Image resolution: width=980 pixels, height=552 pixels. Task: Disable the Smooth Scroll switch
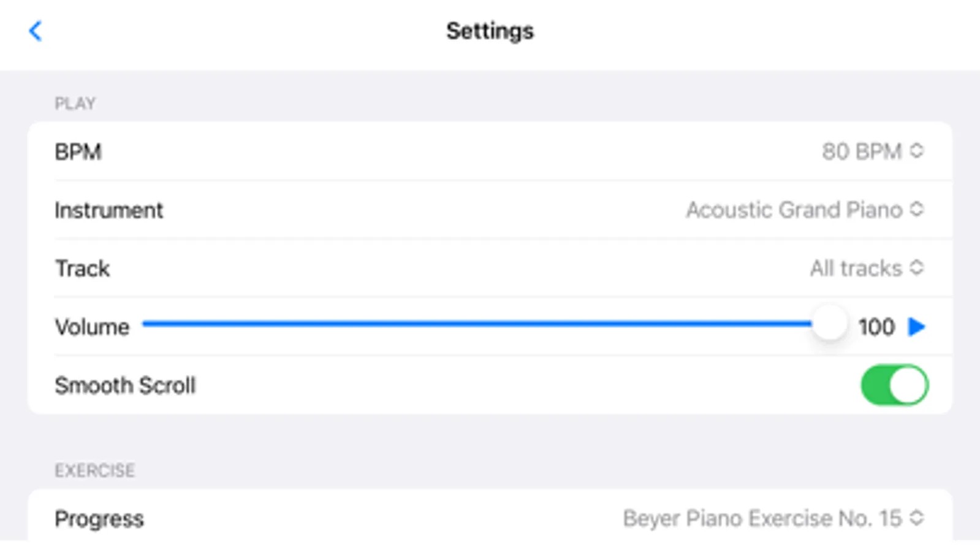point(894,385)
